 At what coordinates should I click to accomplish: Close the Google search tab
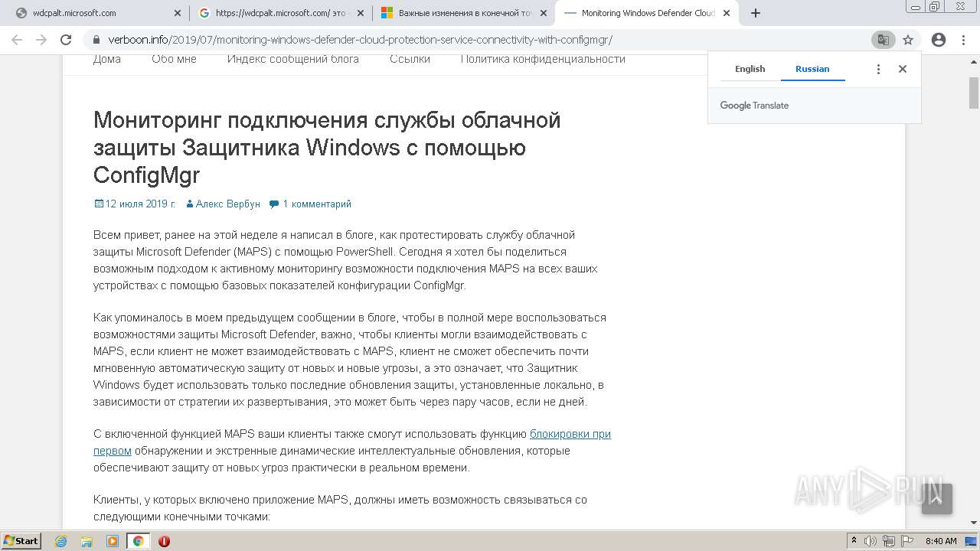tap(361, 13)
